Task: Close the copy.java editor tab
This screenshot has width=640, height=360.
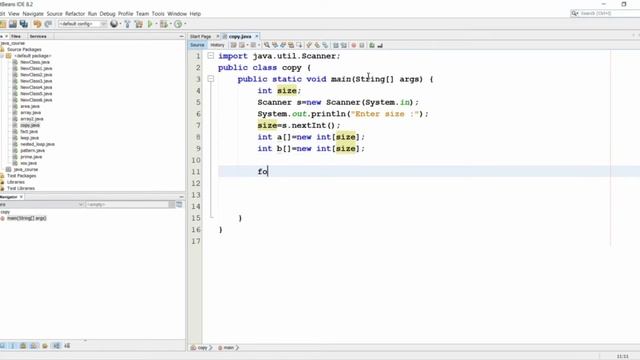Action: tap(257, 36)
